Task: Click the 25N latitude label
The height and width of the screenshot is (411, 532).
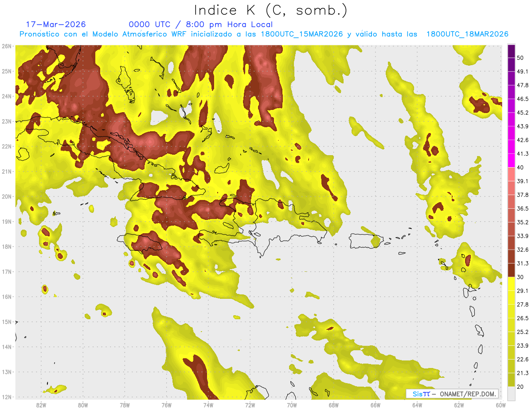Action: 7,71
